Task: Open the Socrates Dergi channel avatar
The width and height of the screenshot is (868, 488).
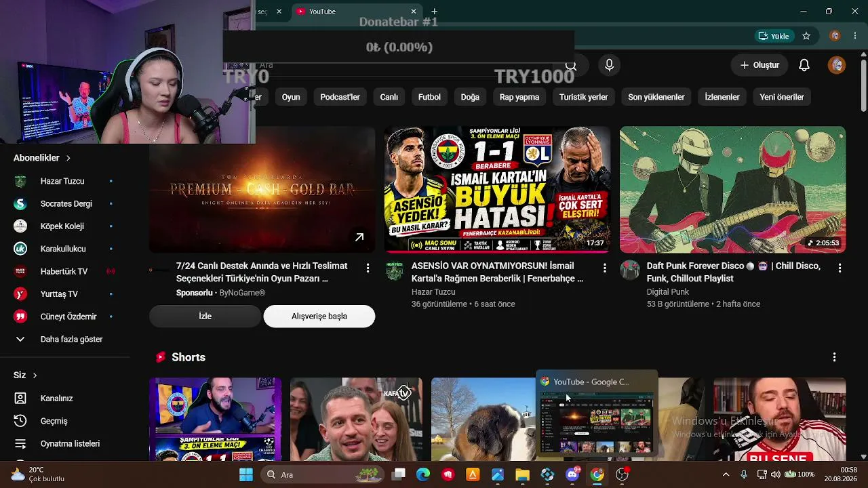Action: click(20, 203)
